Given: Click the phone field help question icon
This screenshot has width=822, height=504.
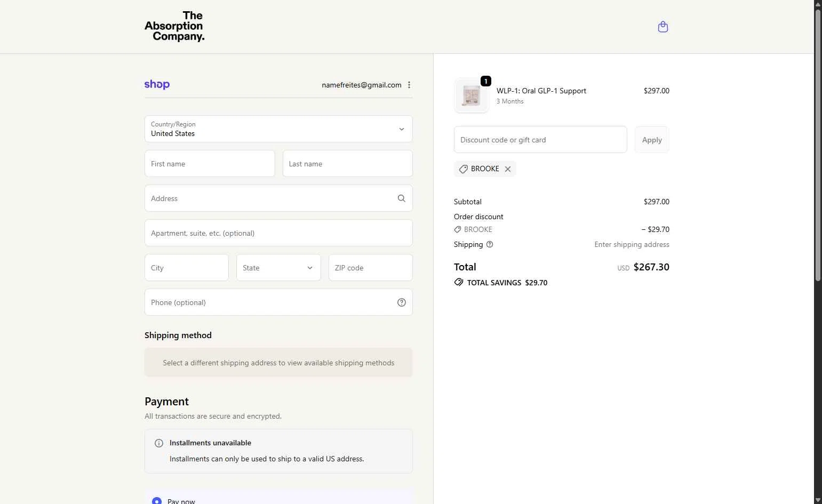Looking at the screenshot, I should point(402,302).
